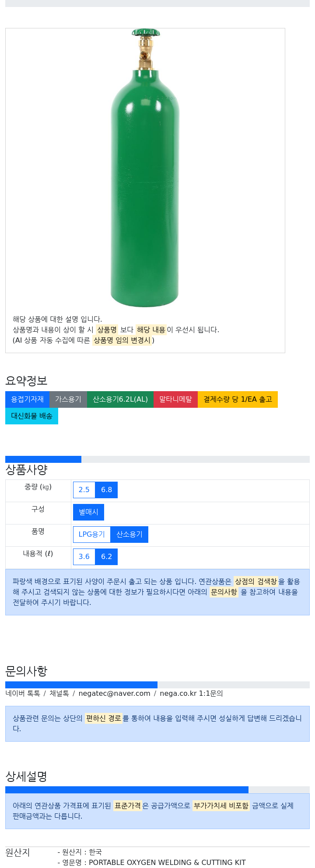Open 네이버 톡톡 inquiry channel
The height and width of the screenshot is (868, 315).
point(23,694)
